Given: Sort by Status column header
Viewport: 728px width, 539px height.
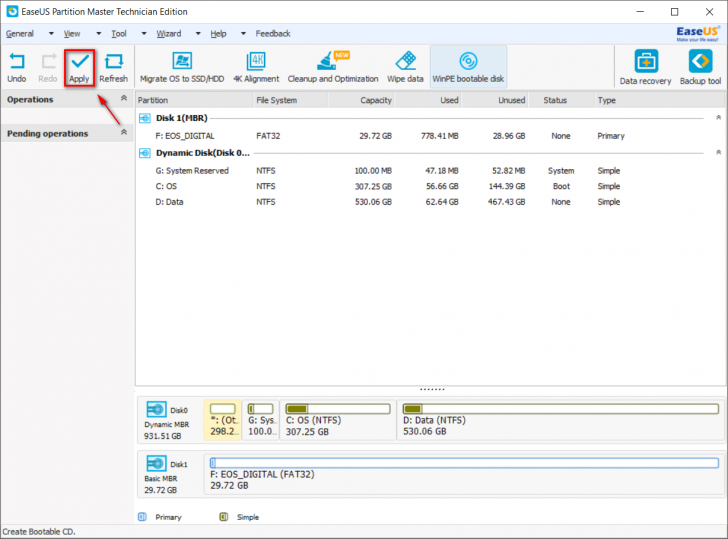Looking at the screenshot, I should (561, 100).
